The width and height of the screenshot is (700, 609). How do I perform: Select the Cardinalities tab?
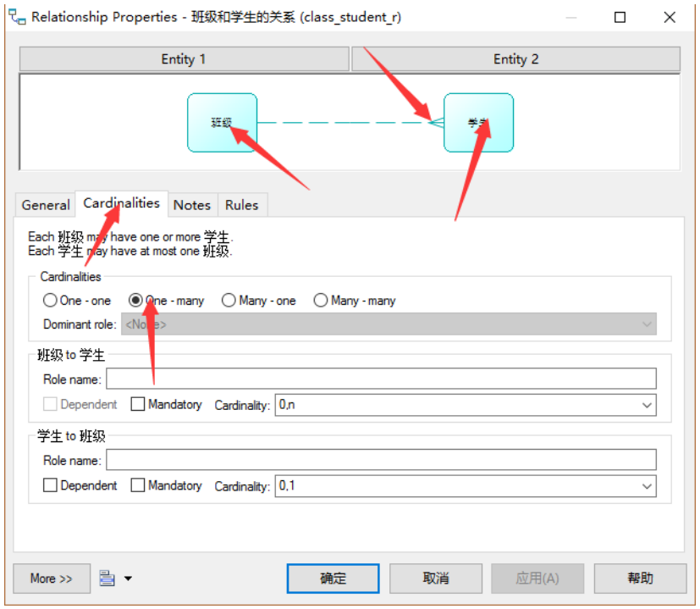point(121,203)
